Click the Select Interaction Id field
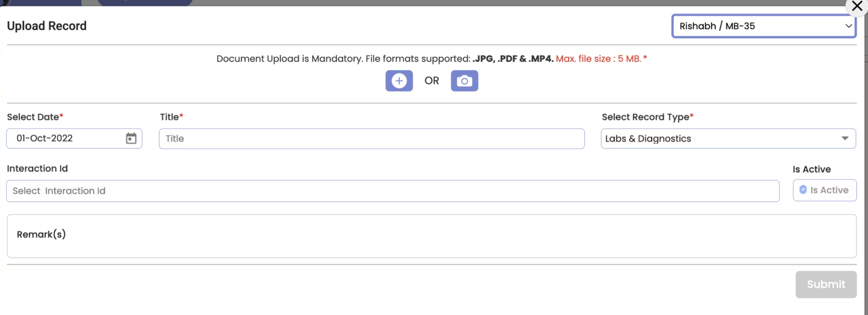Image resolution: width=868 pixels, height=315 pixels. coord(393,191)
